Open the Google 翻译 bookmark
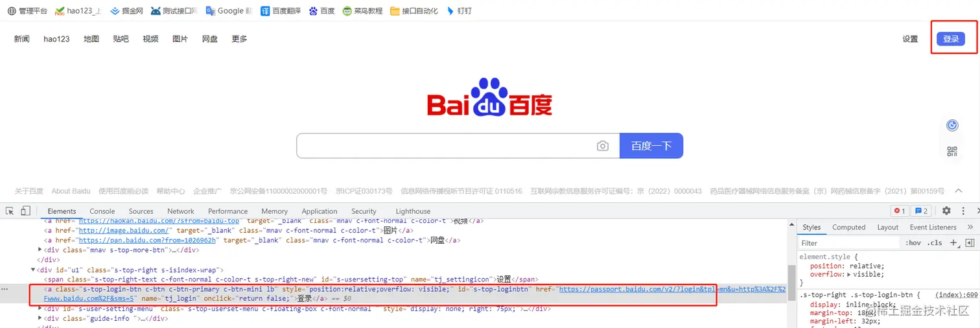980x328 pixels. tap(229, 11)
